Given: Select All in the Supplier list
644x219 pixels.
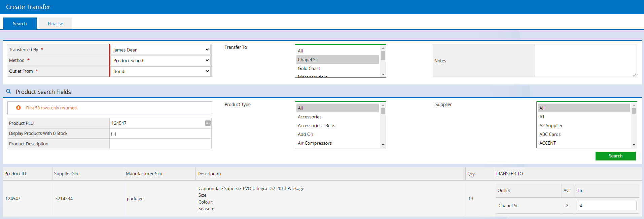Looking at the screenshot, I should (584, 108).
